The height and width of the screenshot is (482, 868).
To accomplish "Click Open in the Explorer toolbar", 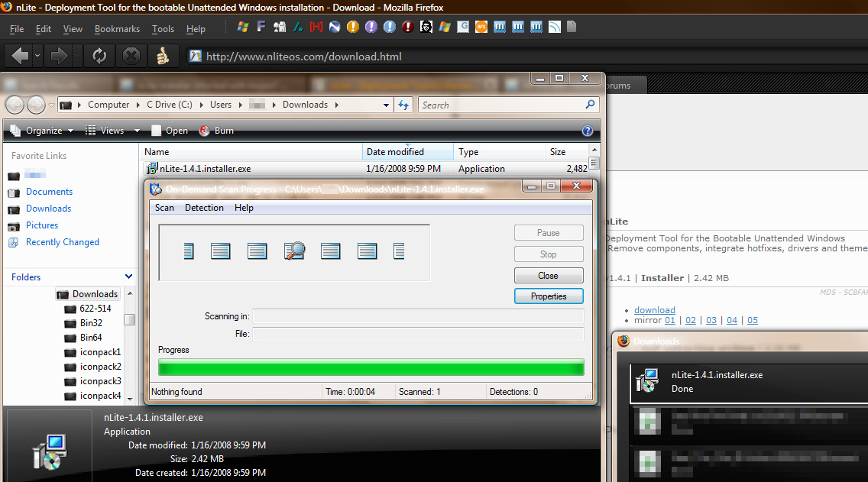I will pos(170,131).
